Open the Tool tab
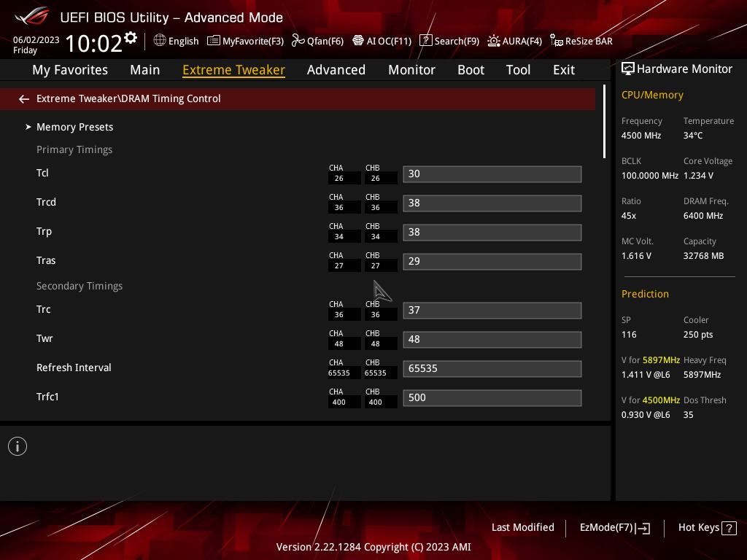Image resolution: width=747 pixels, height=560 pixels. [519, 70]
